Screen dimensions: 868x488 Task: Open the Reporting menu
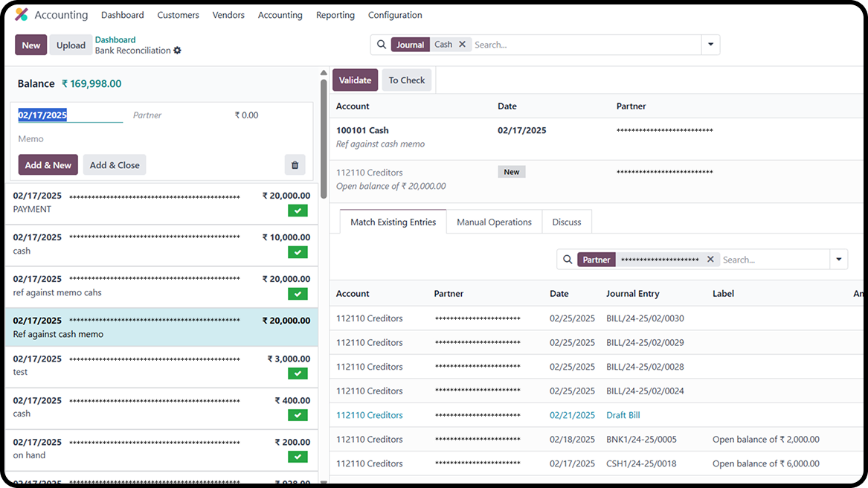tap(335, 14)
